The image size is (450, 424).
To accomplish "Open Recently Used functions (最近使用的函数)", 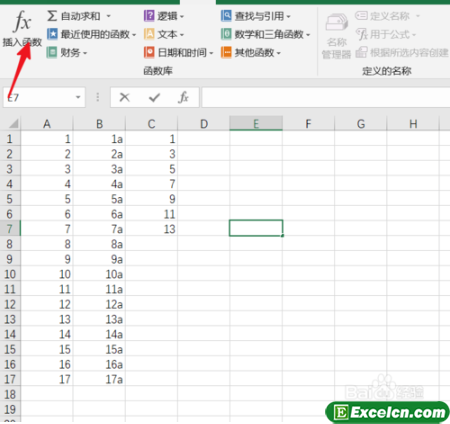I will [91, 34].
